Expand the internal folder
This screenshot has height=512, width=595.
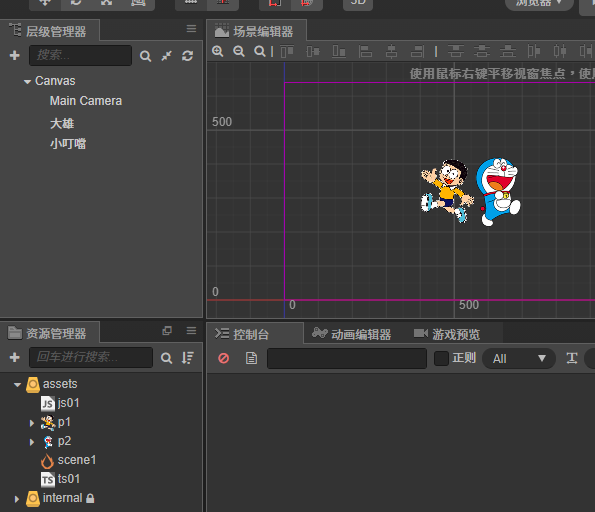pos(16,499)
